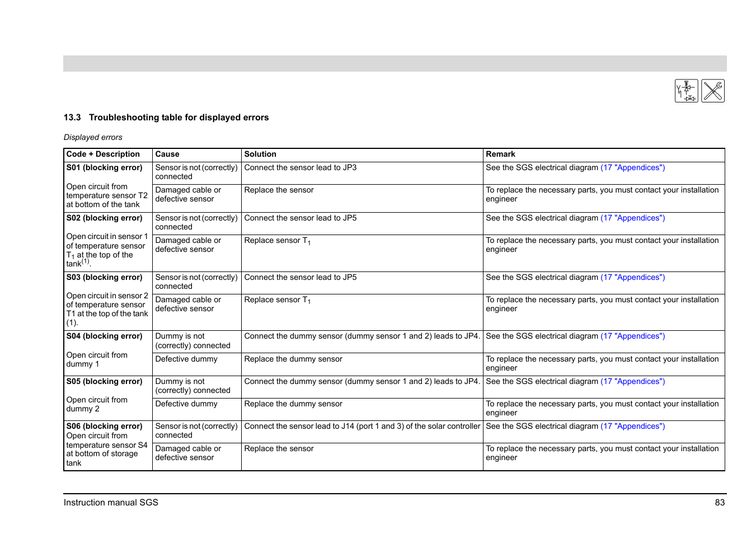Click the S01 'Sensor is not (correctly) connected' cause
756x534 pixels.
coord(196,172)
